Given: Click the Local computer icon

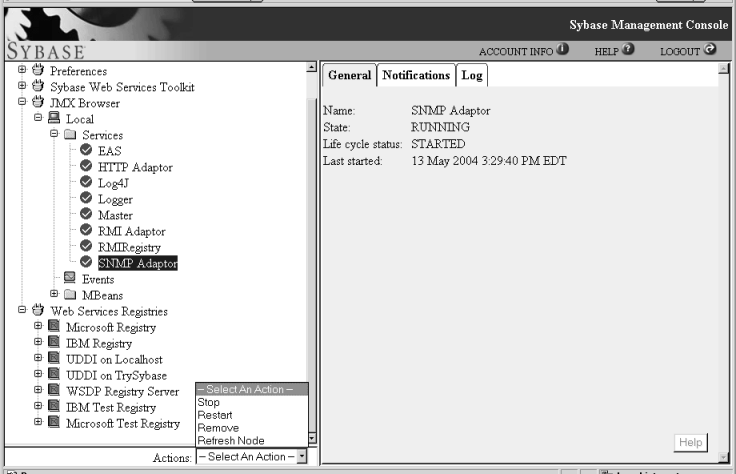Looking at the screenshot, I should pyautogui.click(x=54, y=119).
